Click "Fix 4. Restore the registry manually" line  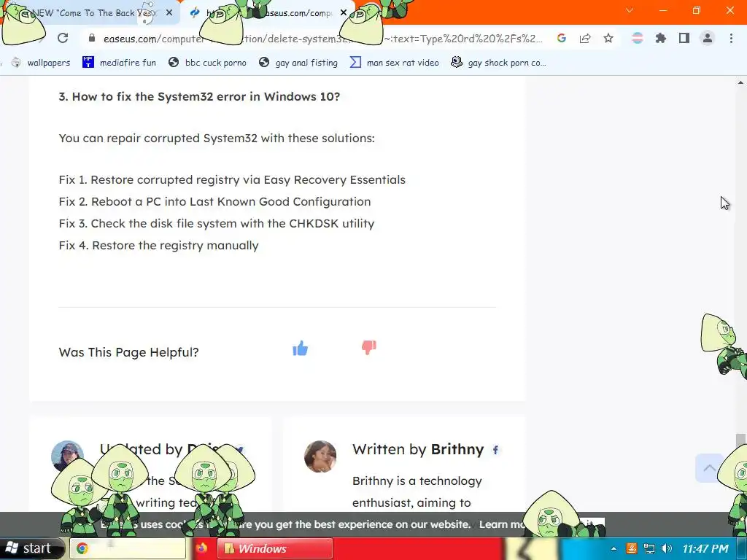158,245
